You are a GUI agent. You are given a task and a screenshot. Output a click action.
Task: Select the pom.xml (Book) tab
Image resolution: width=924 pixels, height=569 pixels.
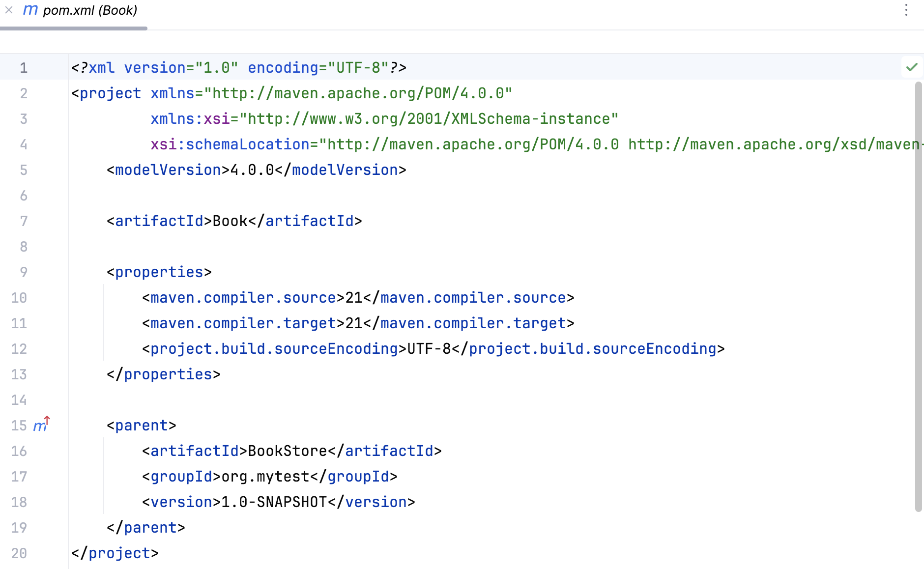(x=90, y=10)
